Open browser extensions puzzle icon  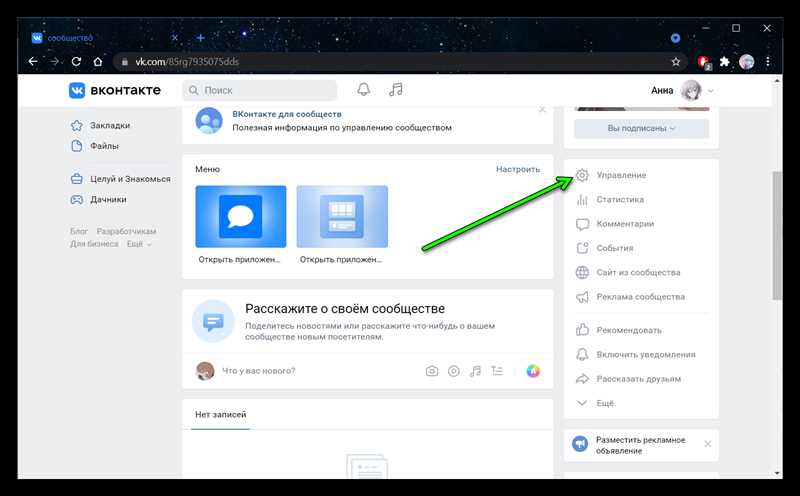(x=724, y=62)
